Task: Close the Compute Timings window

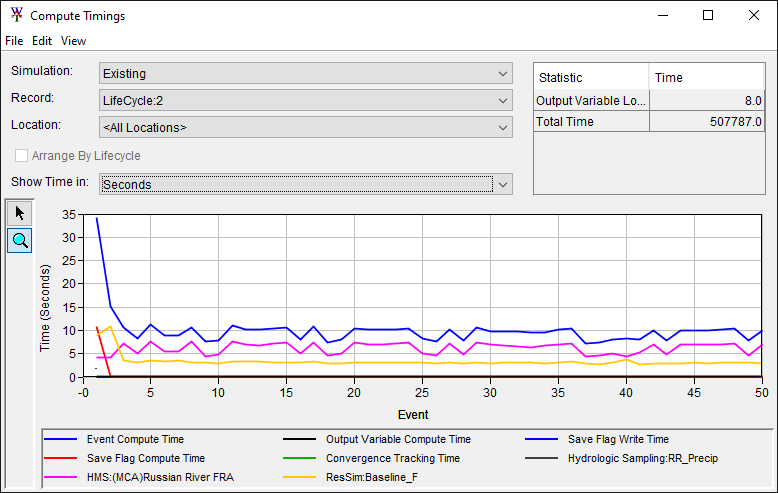Action: [754, 15]
